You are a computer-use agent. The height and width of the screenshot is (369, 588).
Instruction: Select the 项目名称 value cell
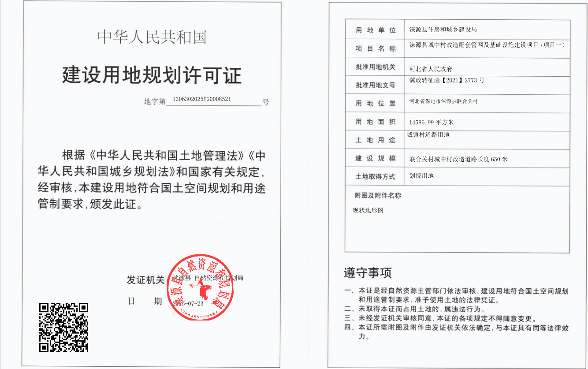click(x=487, y=45)
